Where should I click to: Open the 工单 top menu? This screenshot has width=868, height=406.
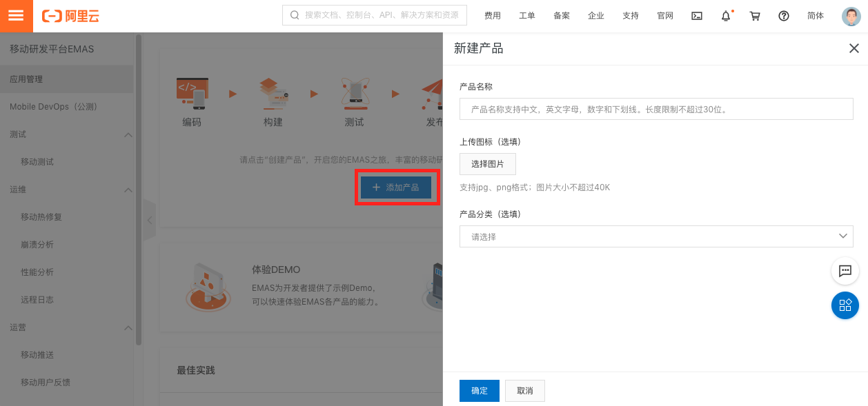pos(527,16)
